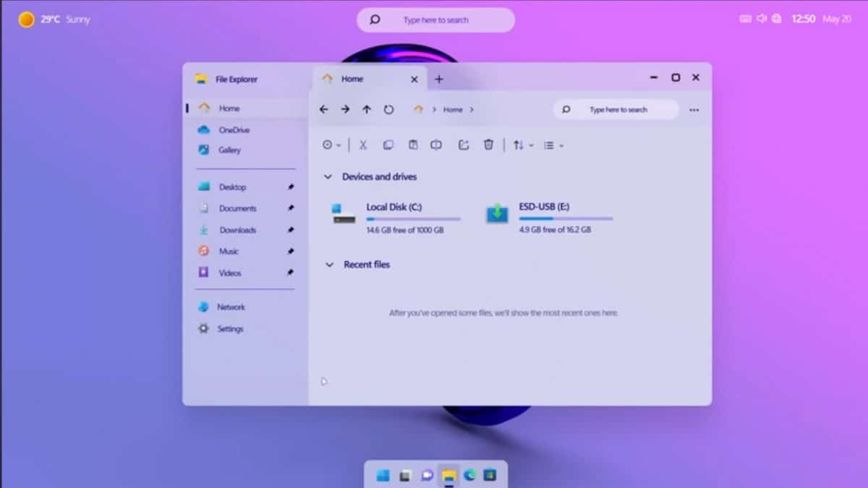Click the Share icon in toolbar

pyautogui.click(x=464, y=145)
